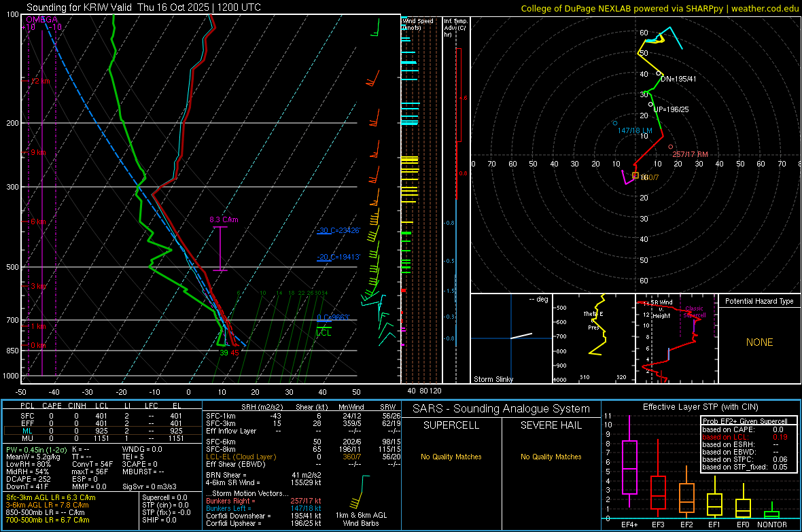Click the 'CAPE' column header
Screen dimensions: 802x532
[x=52, y=406]
